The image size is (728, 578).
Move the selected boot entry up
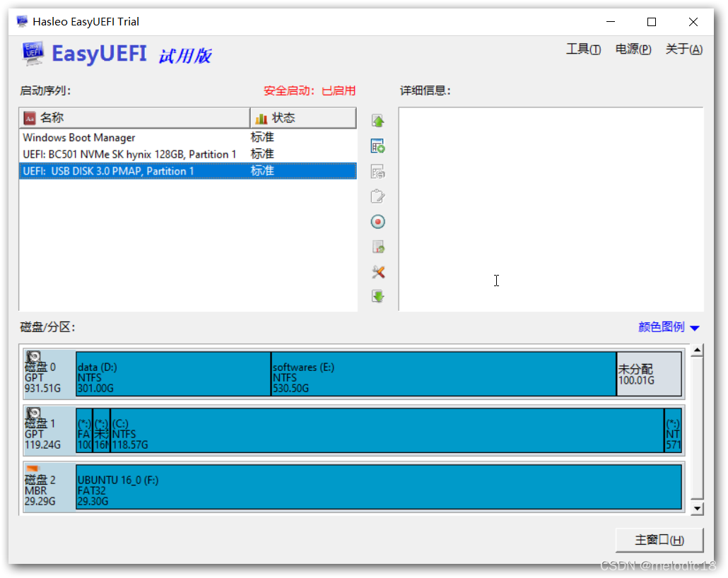pyautogui.click(x=378, y=120)
